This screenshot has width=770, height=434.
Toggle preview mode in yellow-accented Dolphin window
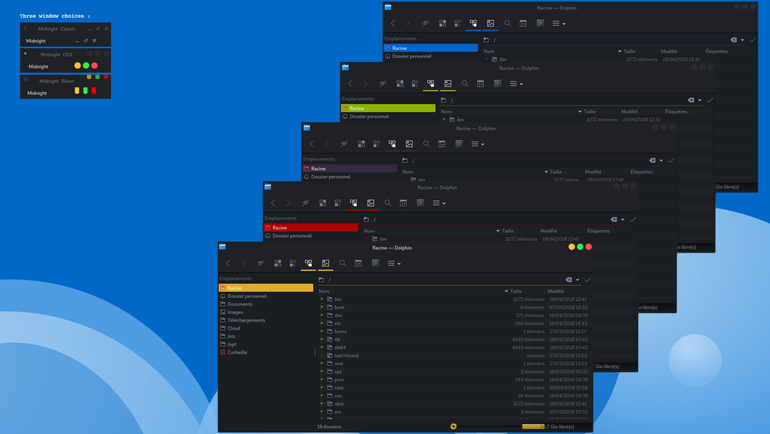pyautogui.click(x=326, y=263)
